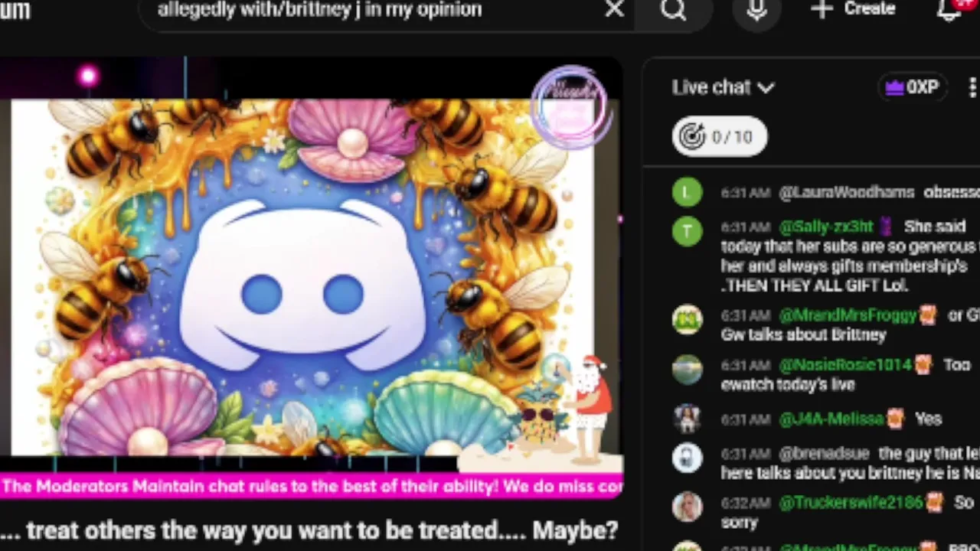Click the @NosieRosie1014 username
Viewport: 980px width, 551px height.
click(844, 366)
